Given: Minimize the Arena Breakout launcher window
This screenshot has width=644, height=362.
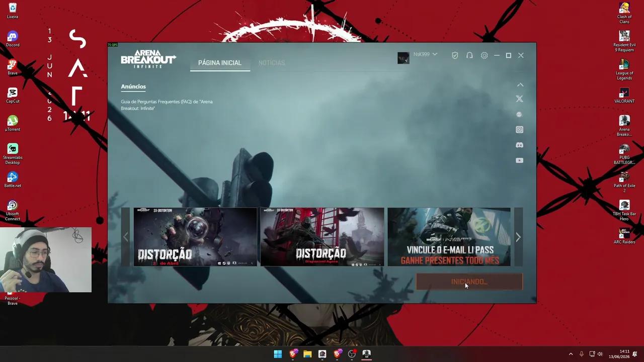Looking at the screenshot, I should tap(497, 55).
